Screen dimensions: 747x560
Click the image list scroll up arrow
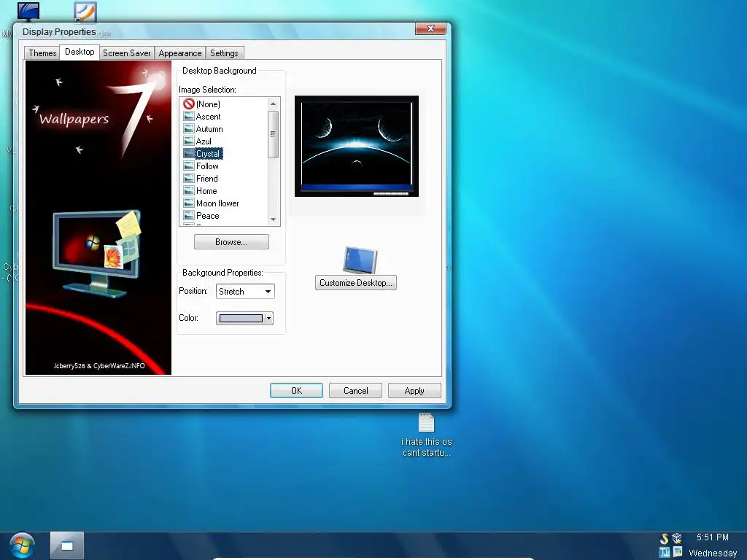tap(273, 104)
